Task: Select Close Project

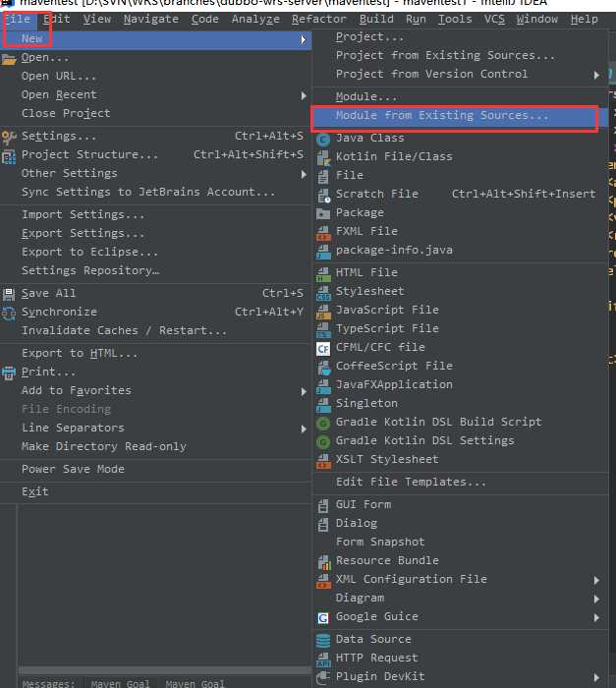Action: click(66, 114)
